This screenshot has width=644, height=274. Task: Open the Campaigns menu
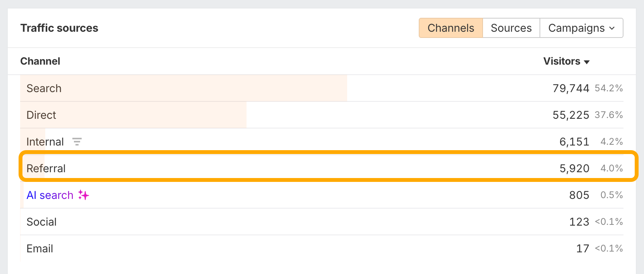581,28
